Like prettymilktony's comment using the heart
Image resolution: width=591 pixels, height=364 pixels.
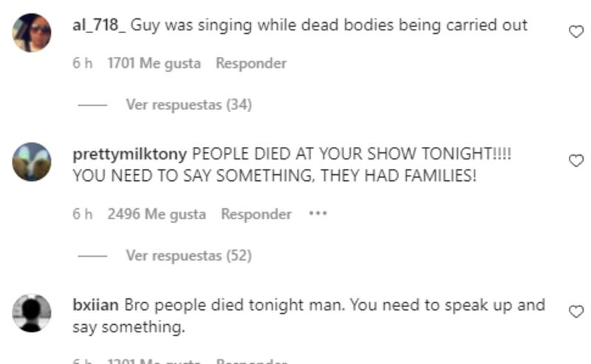pyautogui.click(x=576, y=161)
